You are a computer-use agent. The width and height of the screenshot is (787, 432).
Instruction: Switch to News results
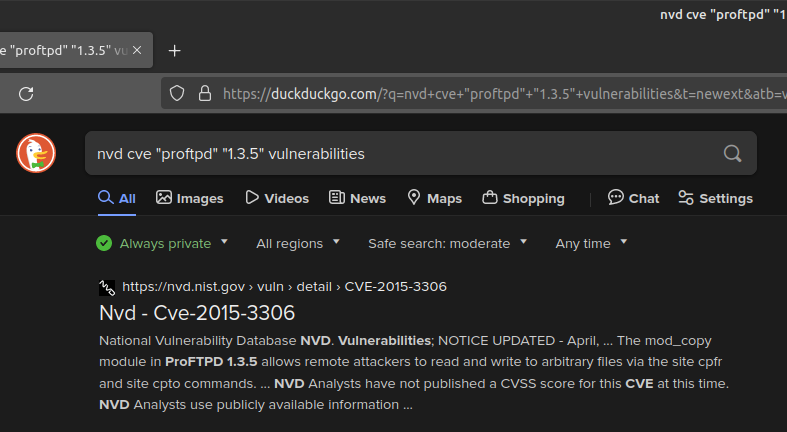pos(357,199)
